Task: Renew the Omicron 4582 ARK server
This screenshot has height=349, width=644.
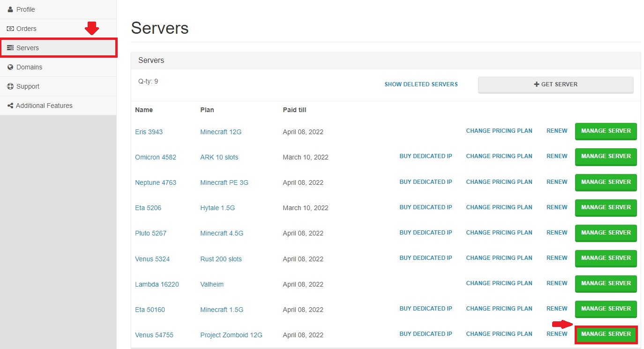Action: (x=556, y=156)
